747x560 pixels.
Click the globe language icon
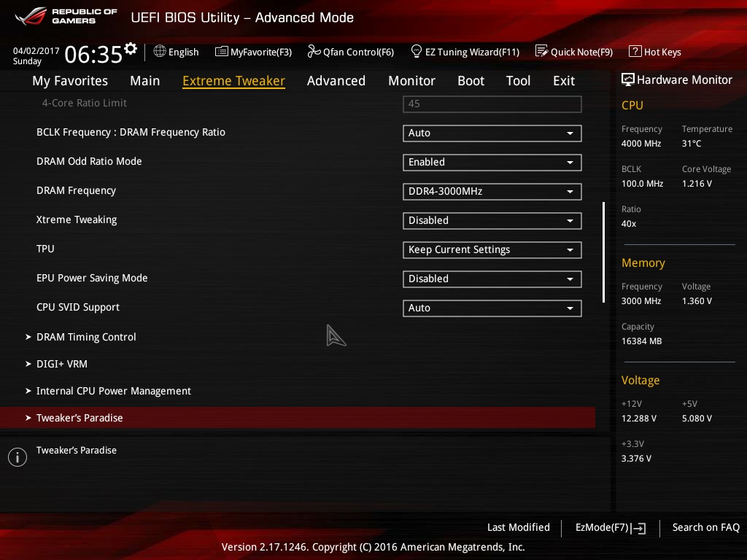(x=160, y=52)
